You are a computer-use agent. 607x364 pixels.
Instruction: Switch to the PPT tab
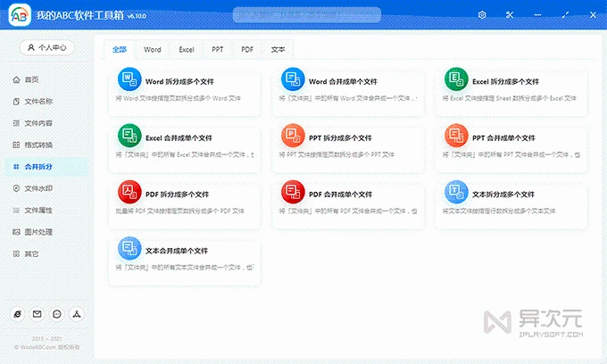click(x=218, y=49)
